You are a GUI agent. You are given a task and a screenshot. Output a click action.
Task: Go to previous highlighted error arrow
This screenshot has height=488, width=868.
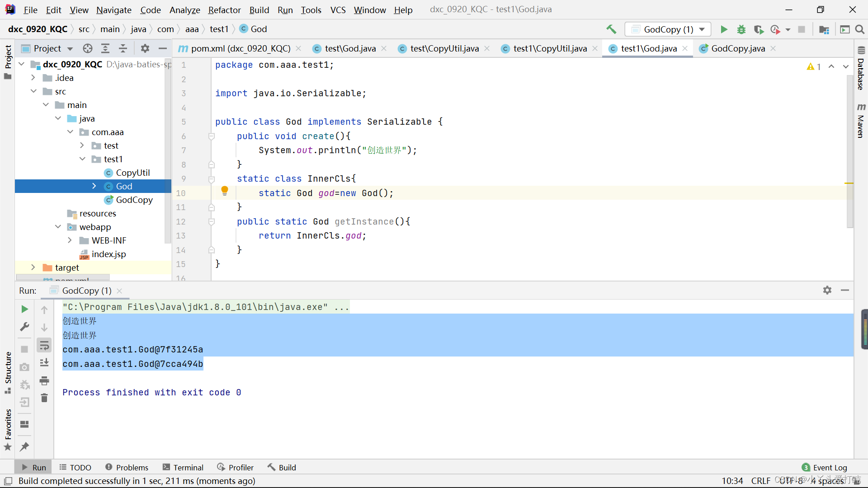pos(831,66)
